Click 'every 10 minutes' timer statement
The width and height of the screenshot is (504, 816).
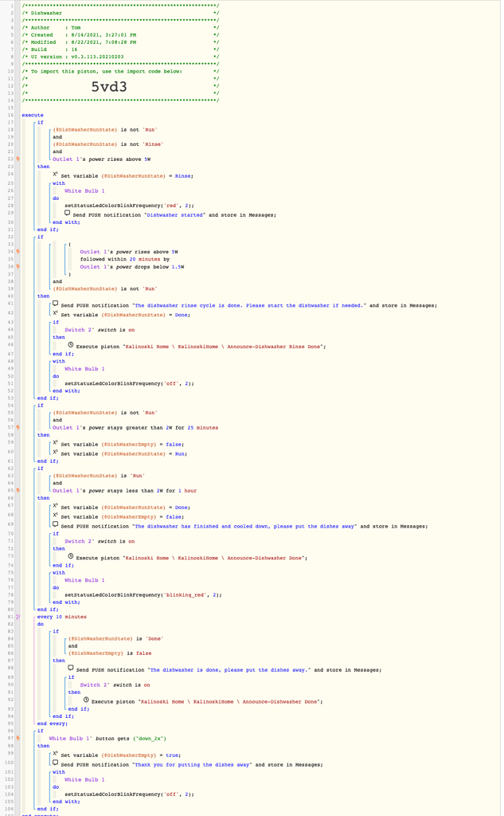pyautogui.click(x=62, y=617)
